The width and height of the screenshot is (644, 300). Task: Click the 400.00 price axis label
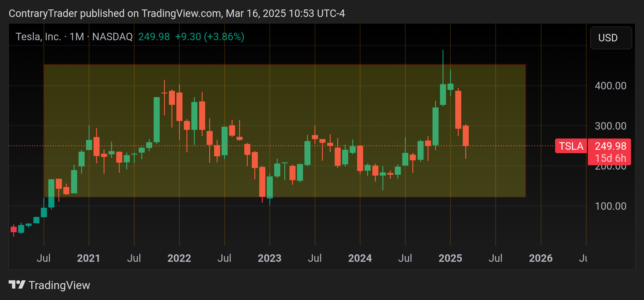tap(610, 86)
